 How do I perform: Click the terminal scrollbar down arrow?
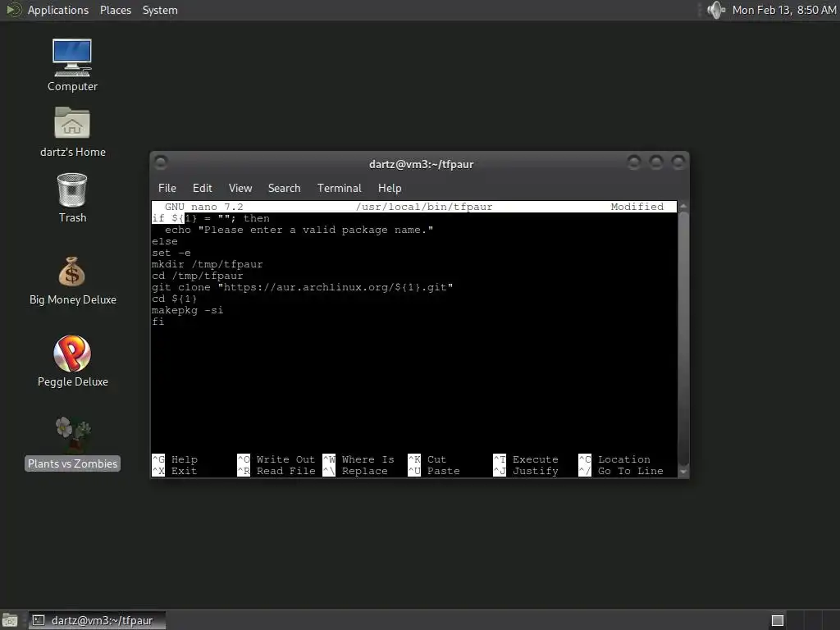683,472
